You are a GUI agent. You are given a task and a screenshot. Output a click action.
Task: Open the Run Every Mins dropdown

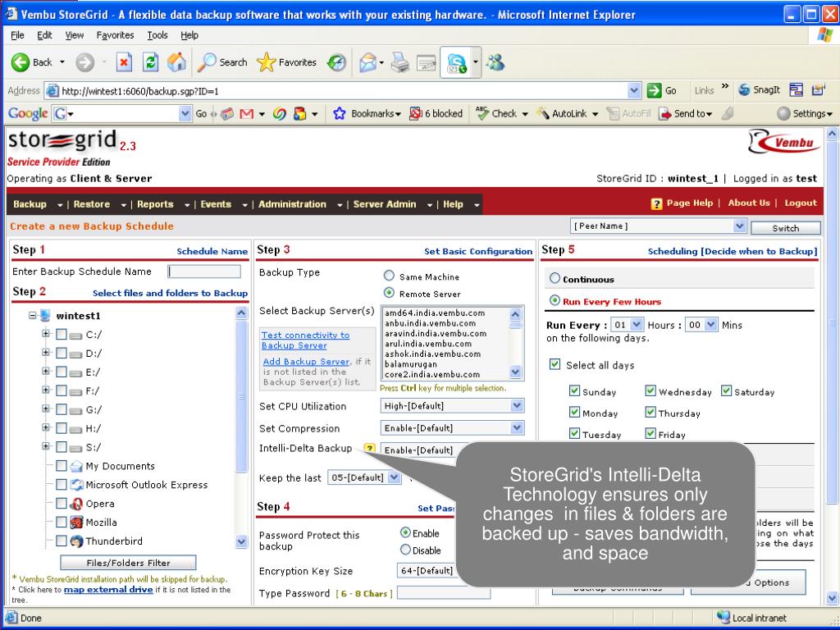[x=711, y=325]
